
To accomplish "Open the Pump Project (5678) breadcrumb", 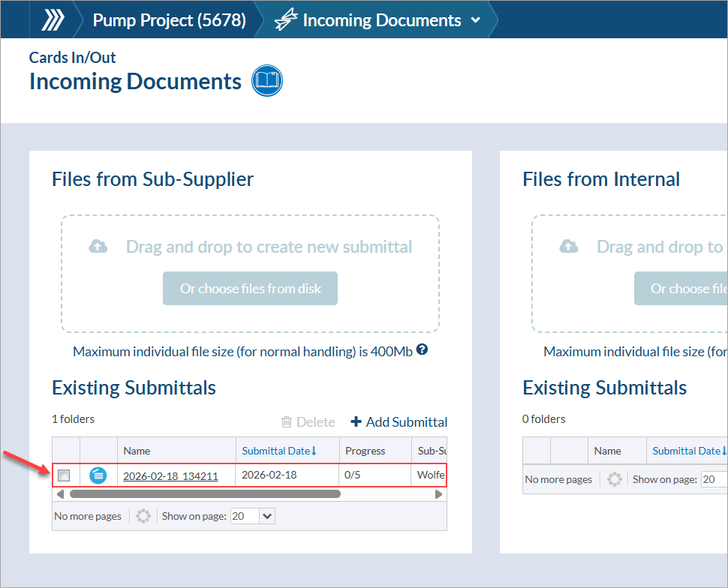I will (170, 20).
